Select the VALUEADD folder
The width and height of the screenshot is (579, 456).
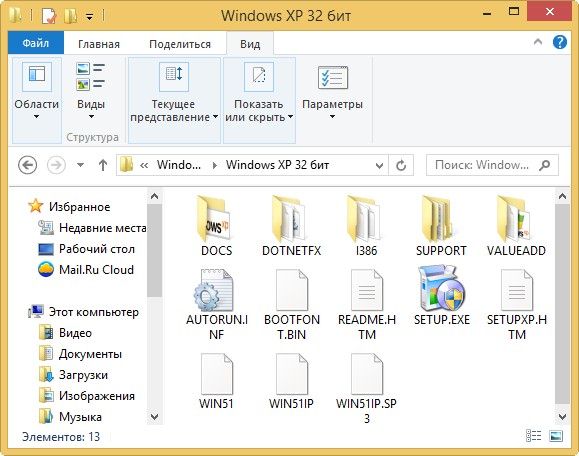(x=516, y=226)
